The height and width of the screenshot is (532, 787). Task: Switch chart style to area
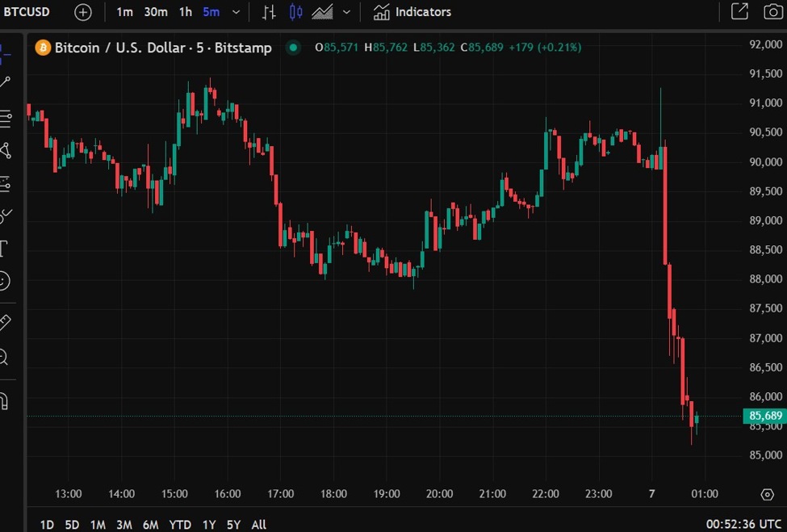click(x=322, y=12)
